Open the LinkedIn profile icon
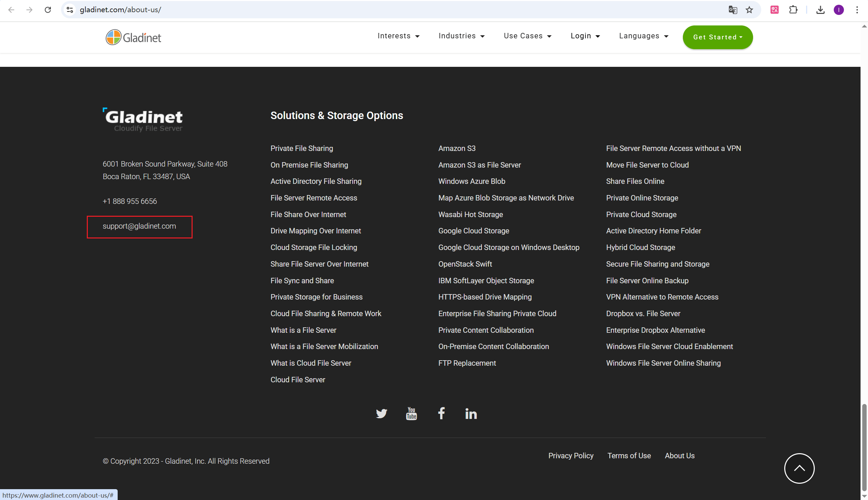Screen dimensions: 868x500 [471, 414]
